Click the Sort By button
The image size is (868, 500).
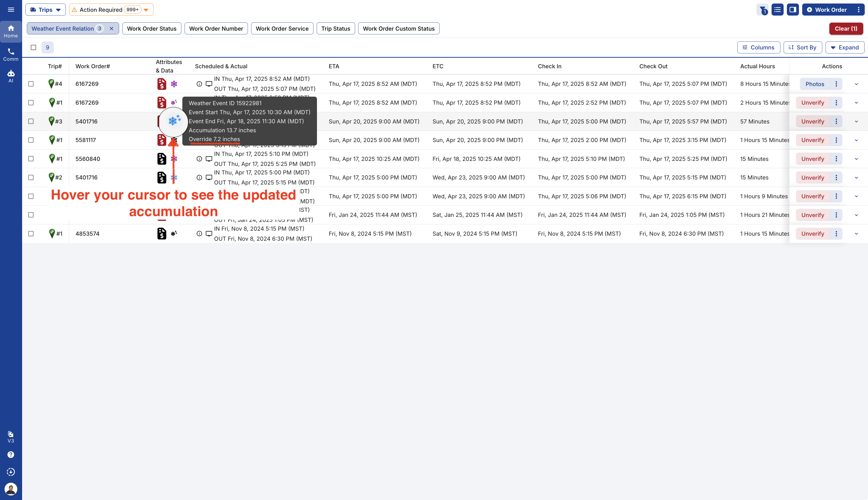pyautogui.click(x=802, y=47)
